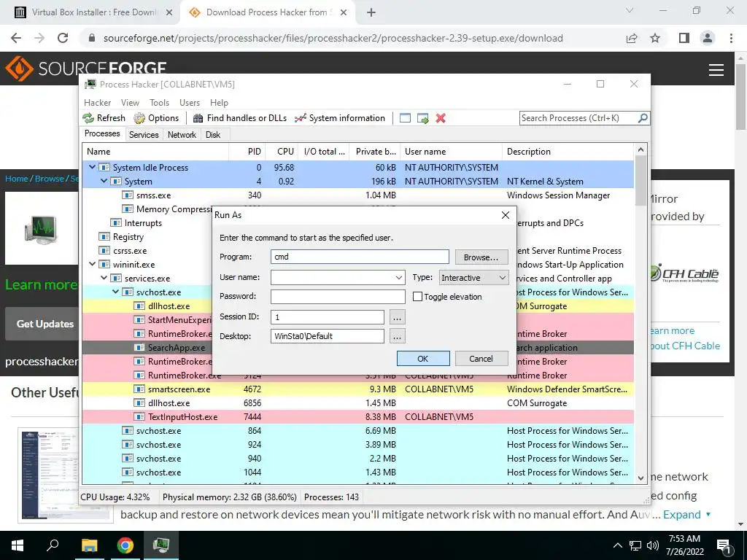
Task: Open System information graph icon
Action: (x=301, y=118)
